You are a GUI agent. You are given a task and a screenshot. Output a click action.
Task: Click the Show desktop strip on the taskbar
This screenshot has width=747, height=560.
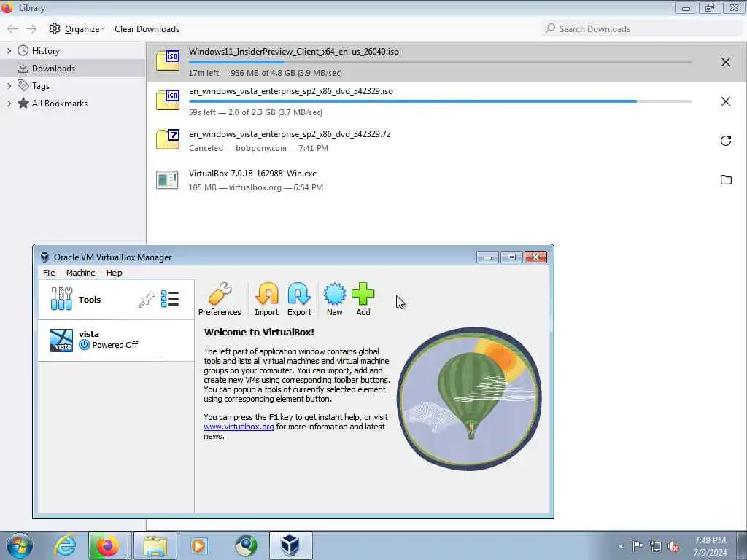741,545
